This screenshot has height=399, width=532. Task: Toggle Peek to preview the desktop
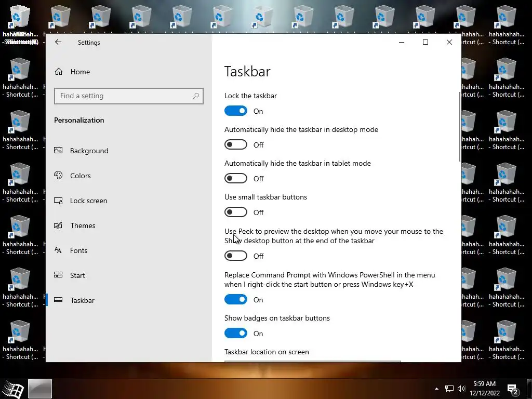236,256
